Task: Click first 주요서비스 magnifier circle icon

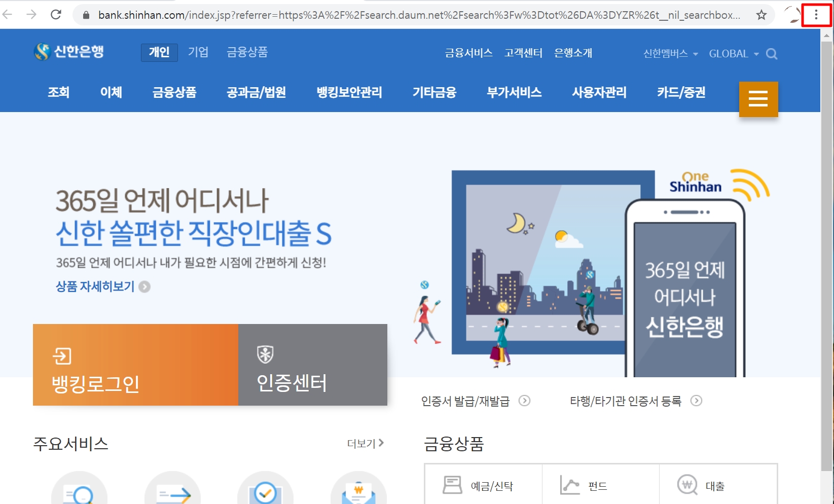Action: pos(79,489)
